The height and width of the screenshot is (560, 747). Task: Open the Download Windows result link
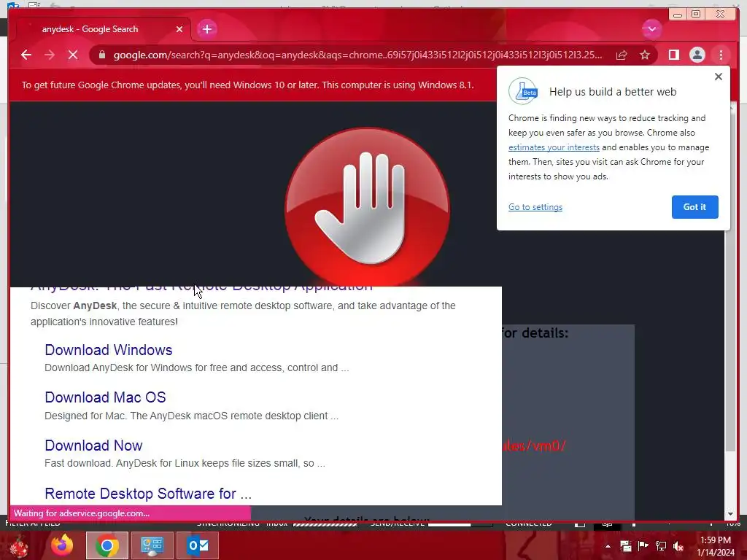point(109,350)
